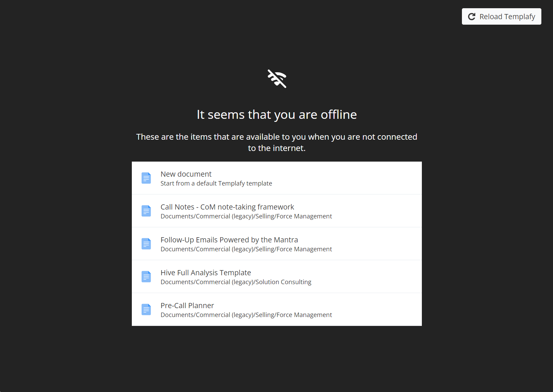Open Follow-Up Emails Powered by the Mantra

point(229,240)
